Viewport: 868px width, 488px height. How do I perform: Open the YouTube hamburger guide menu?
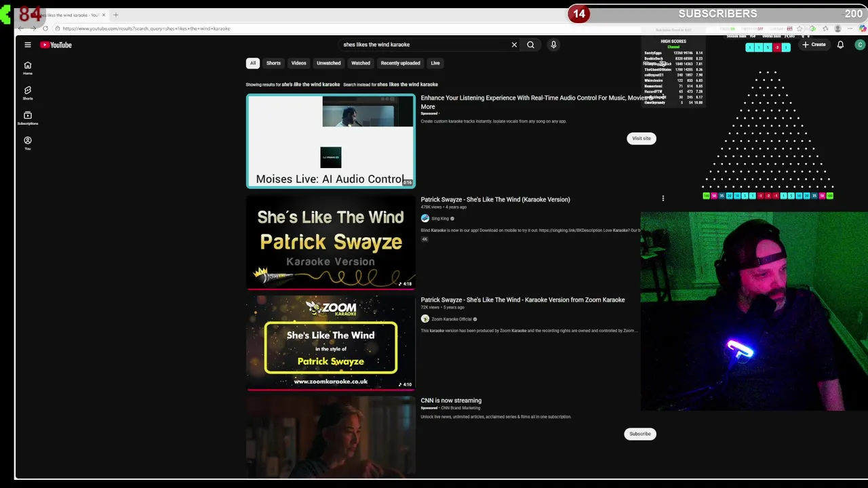(28, 45)
